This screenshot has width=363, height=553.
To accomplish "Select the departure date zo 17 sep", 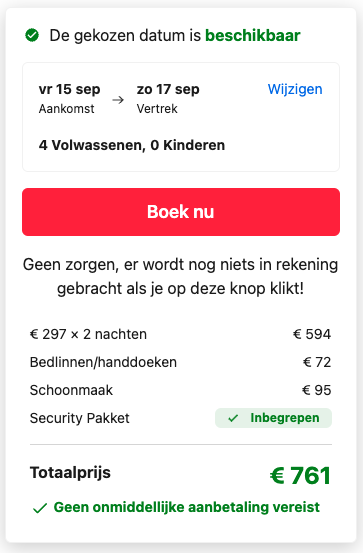I will (168, 89).
